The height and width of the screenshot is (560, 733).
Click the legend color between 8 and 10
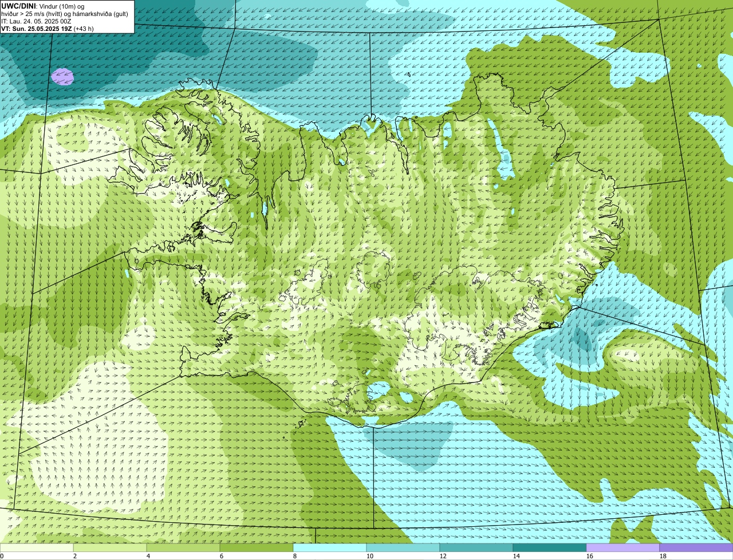point(330,548)
